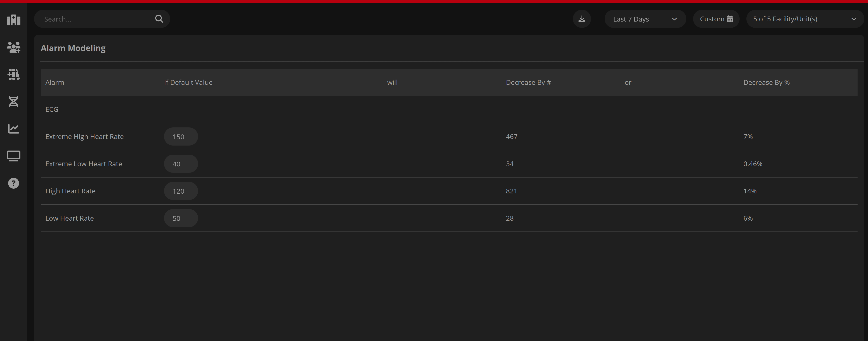Edit Extreme High Heart Rate value 150
This screenshot has width=868, height=341.
[x=181, y=137]
